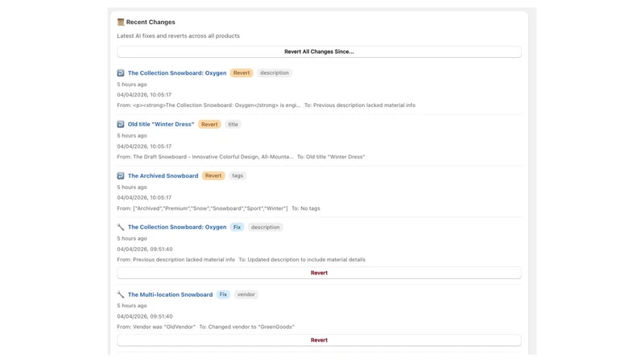
Task: Click revert icon beside first Collection Snowboard: Oxygen
Action: (x=120, y=73)
